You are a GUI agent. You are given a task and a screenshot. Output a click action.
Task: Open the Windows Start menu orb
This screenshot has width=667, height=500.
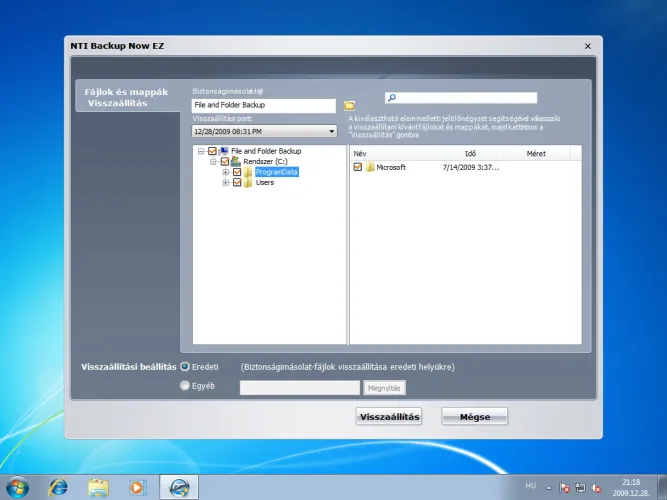17,487
